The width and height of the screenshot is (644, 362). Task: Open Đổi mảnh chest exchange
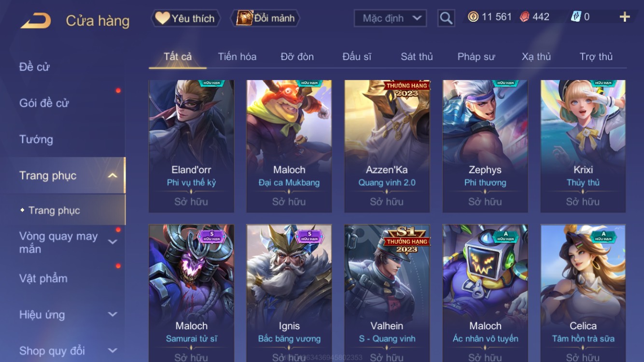pos(267,18)
